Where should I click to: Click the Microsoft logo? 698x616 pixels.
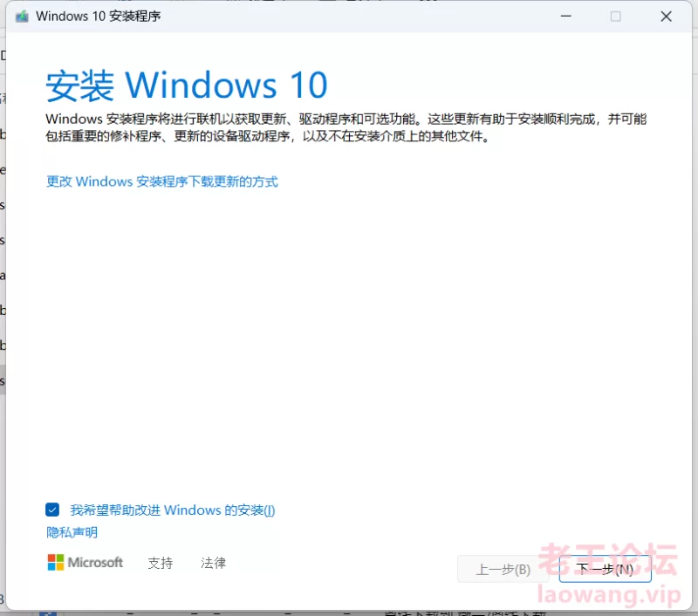85,563
